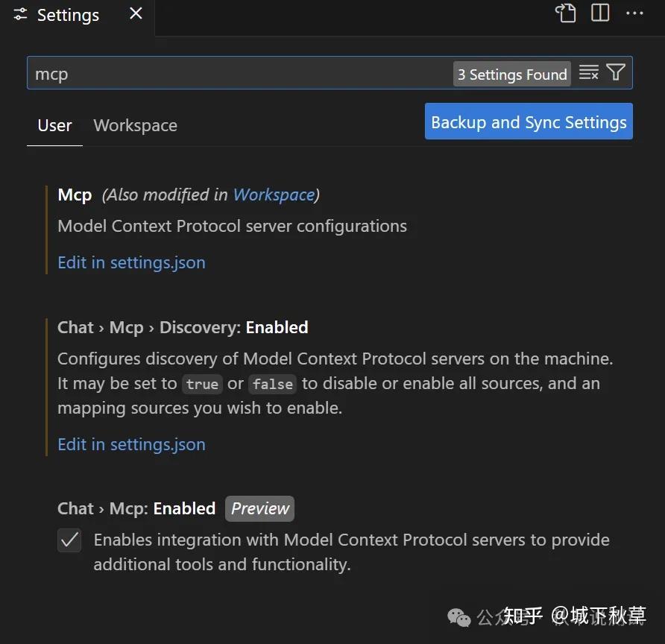Click Edit in settings.json under Mcp Discovery

pyautogui.click(x=131, y=443)
